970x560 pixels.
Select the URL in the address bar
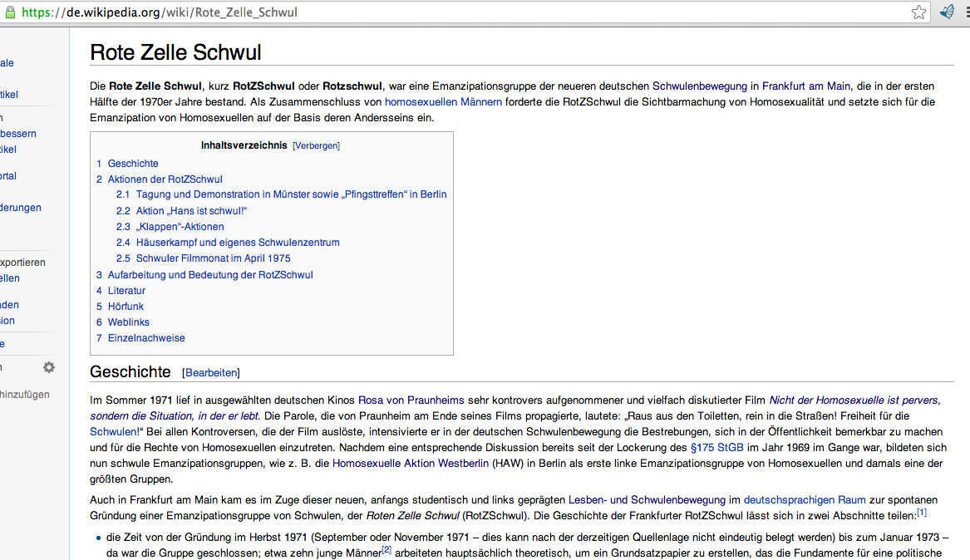click(332, 12)
